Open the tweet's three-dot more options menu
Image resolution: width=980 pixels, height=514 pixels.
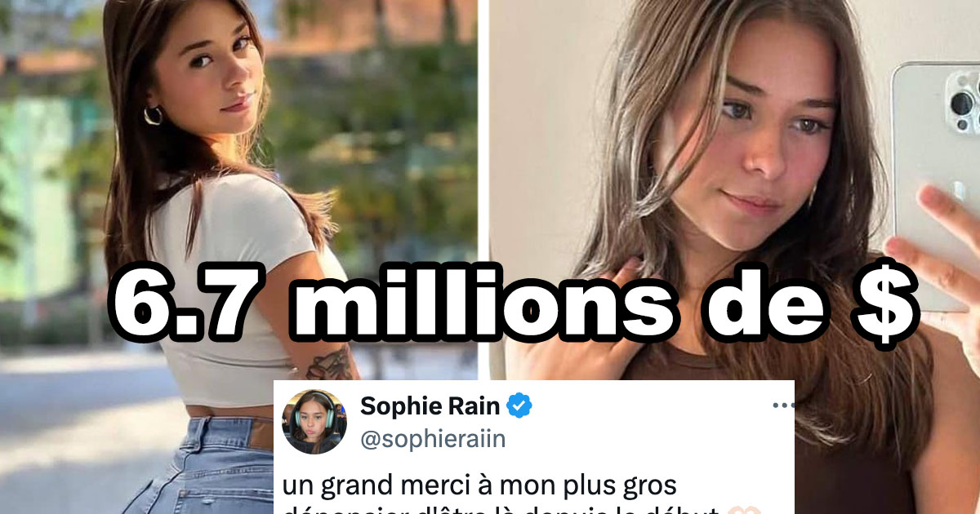pyautogui.click(x=782, y=405)
